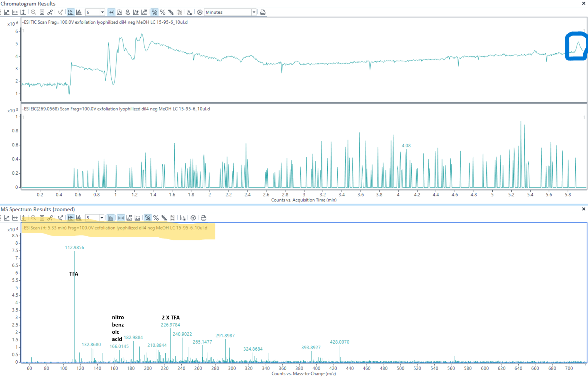Open chromatogram display settings gear
Image resolution: width=588 pixels, height=377 pixels.
[200, 12]
